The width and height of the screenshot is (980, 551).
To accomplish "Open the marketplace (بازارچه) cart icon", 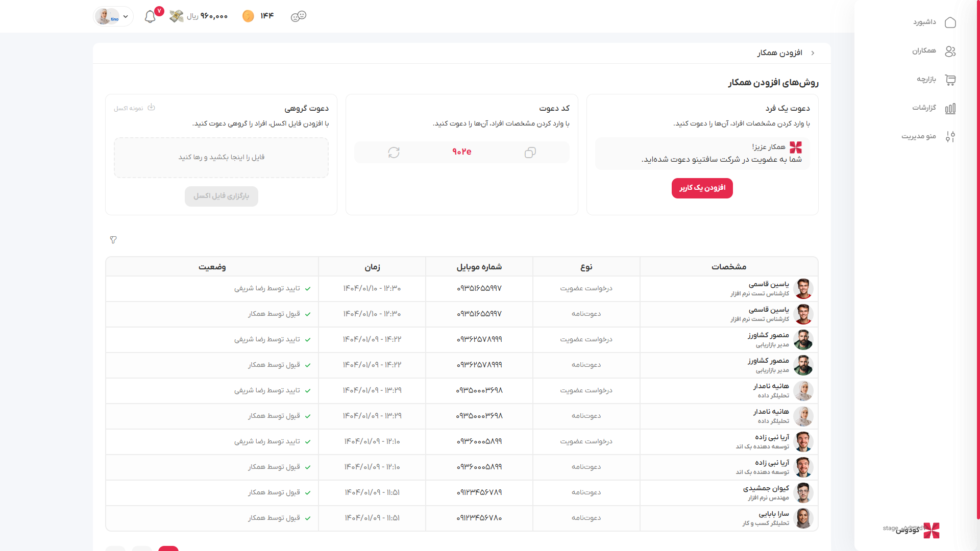I will [950, 80].
